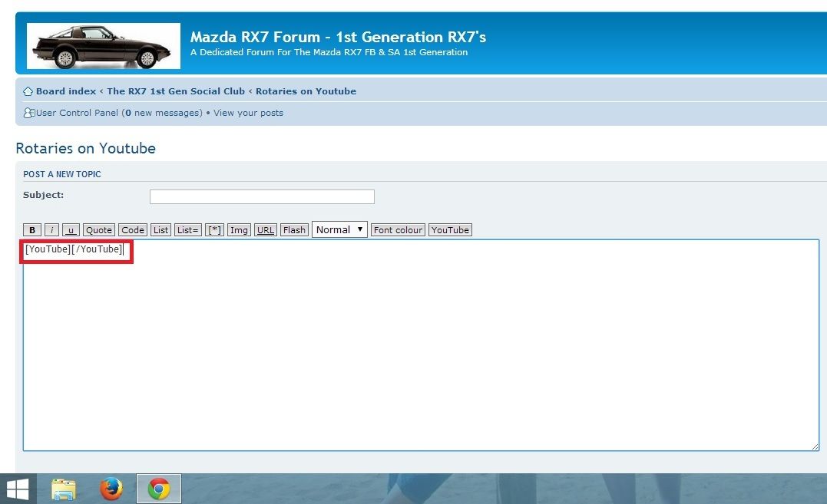This screenshot has height=504, width=827.
Task: Apply italic with the i button
Action: tap(51, 230)
